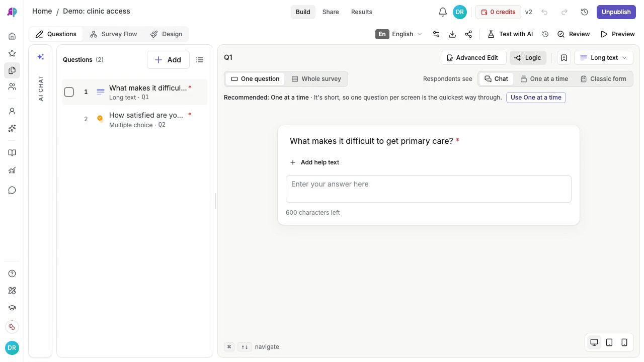The image size is (644, 362).
Task: Open the Long text question type dropdown
Action: pos(604,58)
